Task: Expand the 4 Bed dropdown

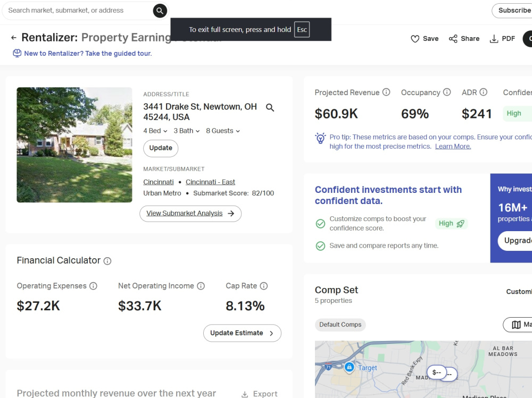Action: 155,131
